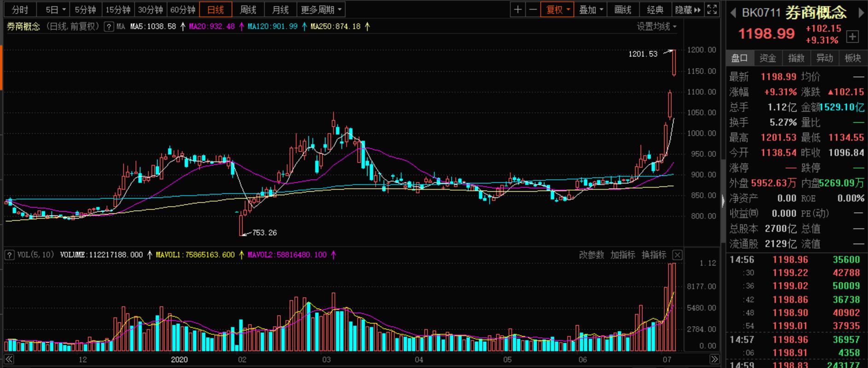Select the 15分钟 period
This screenshot has width=868, height=368.
pyautogui.click(x=118, y=10)
